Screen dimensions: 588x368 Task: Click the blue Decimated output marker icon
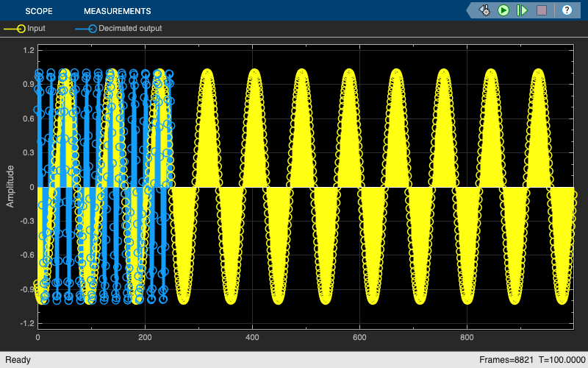pos(86,29)
